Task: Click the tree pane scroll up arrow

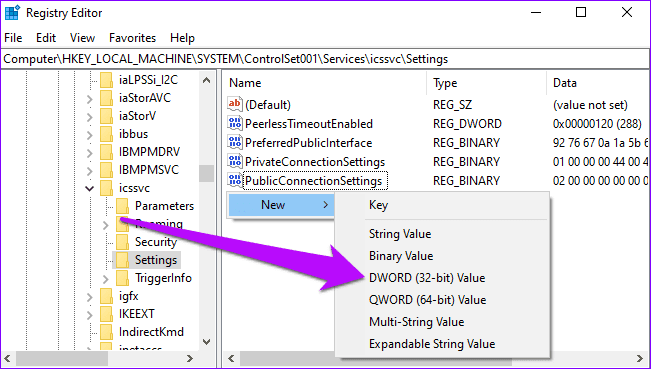Action: (206, 80)
